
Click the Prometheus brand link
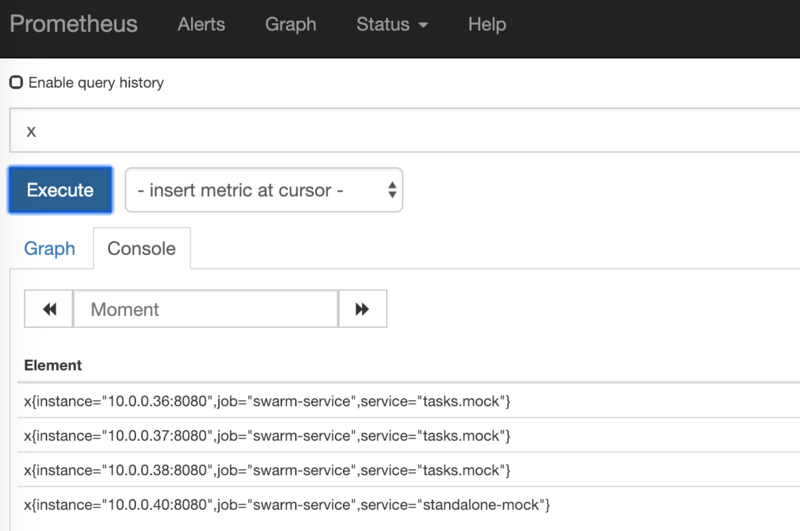point(73,24)
